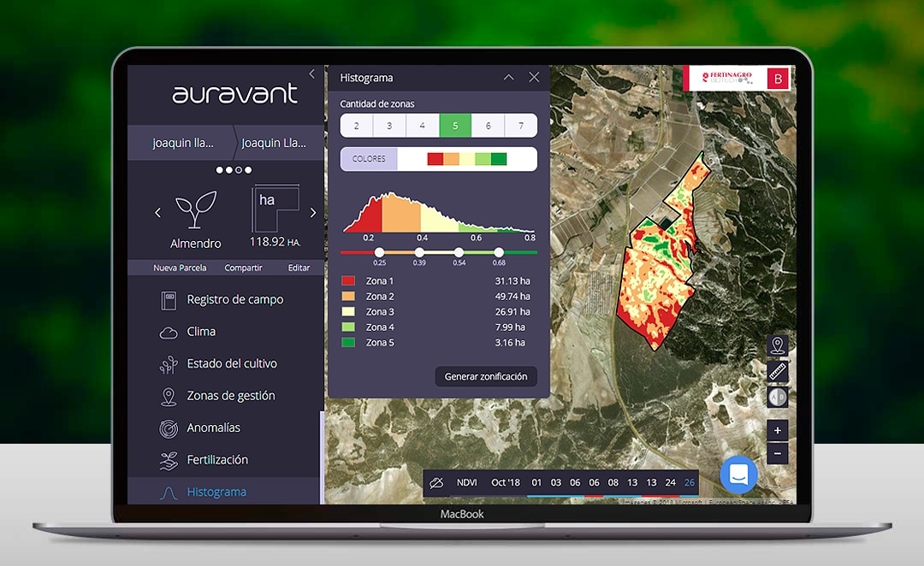
Task: Click the slider handle at 0.25
Action: click(x=380, y=252)
